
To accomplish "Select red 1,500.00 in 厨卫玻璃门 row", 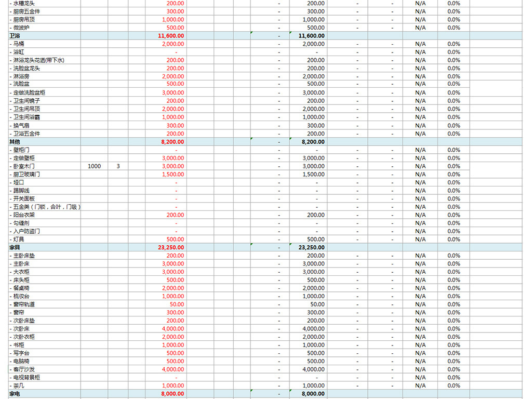I will 173,175.
